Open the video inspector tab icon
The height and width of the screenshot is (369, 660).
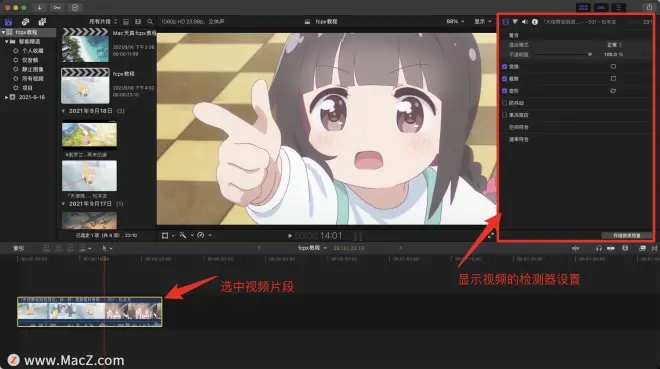[x=506, y=22]
